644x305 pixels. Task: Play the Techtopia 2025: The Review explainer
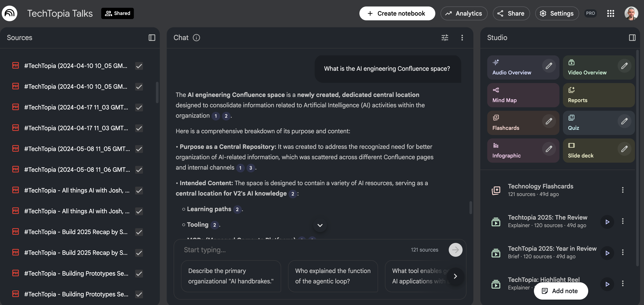coord(607,222)
